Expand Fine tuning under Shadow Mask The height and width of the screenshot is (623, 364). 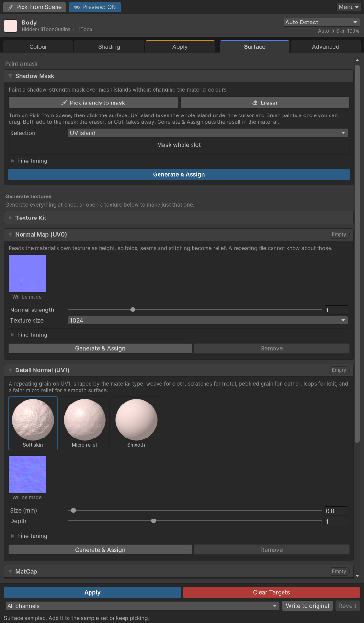point(29,161)
